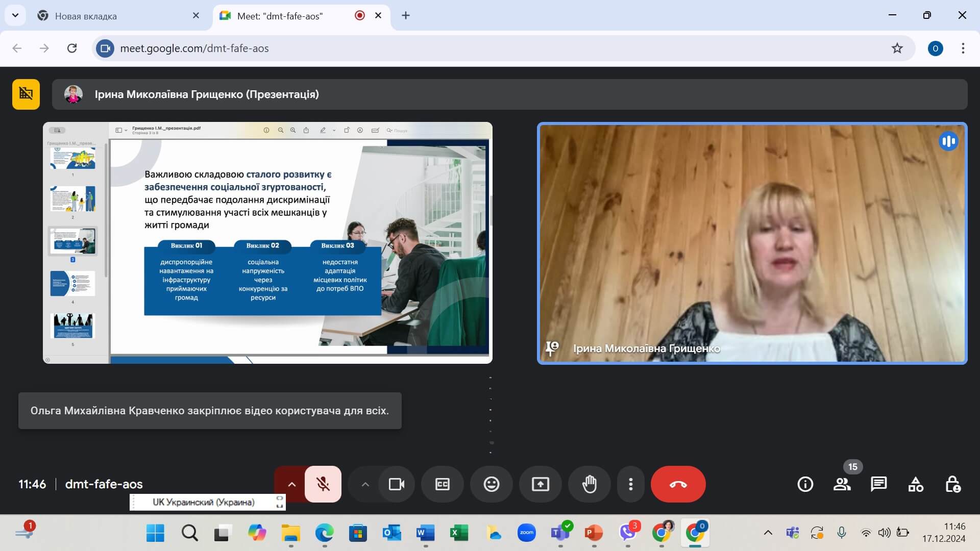Show the participants people panel
Image resolution: width=980 pixels, height=551 pixels.
coord(842,484)
